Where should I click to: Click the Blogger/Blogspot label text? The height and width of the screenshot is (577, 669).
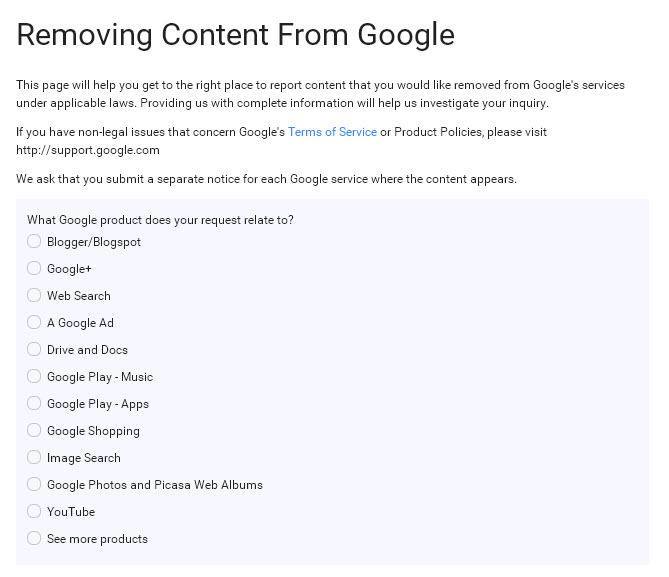(x=94, y=242)
